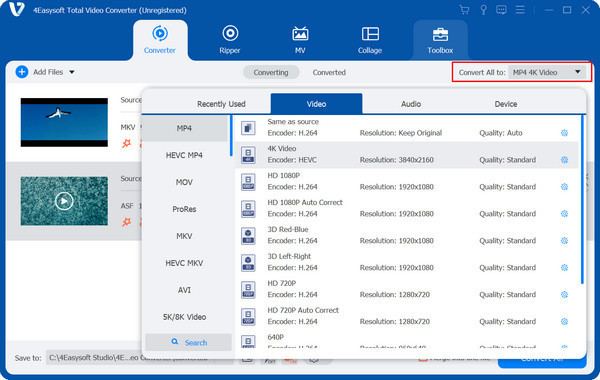This screenshot has height=380, width=600.
Task: Choose MP4 in the format list
Action: click(184, 128)
